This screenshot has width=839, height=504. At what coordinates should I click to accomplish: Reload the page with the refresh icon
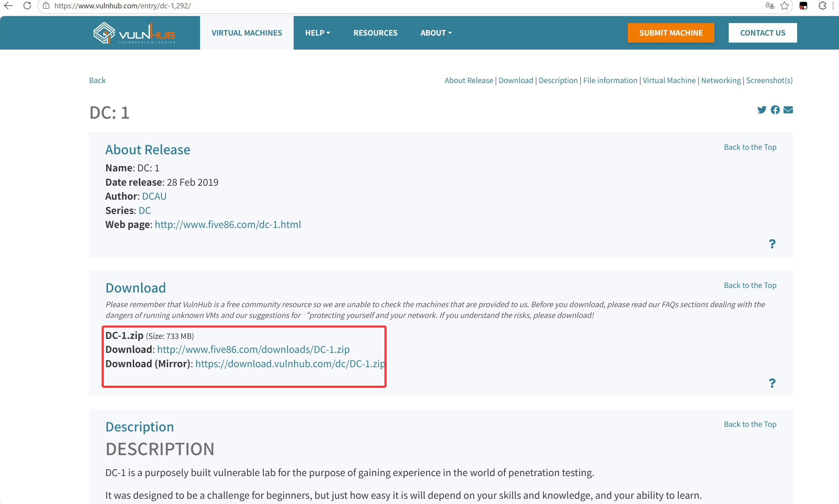click(27, 6)
